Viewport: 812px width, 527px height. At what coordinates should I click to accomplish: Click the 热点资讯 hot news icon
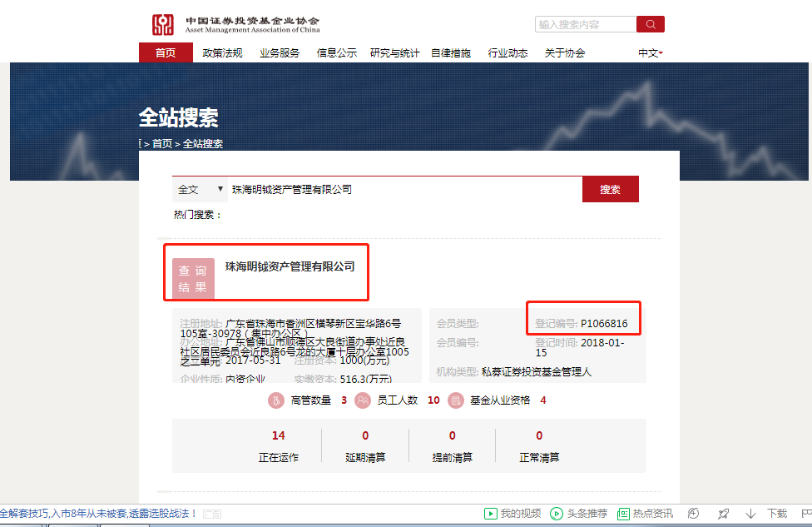pyautogui.click(x=623, y=513)
